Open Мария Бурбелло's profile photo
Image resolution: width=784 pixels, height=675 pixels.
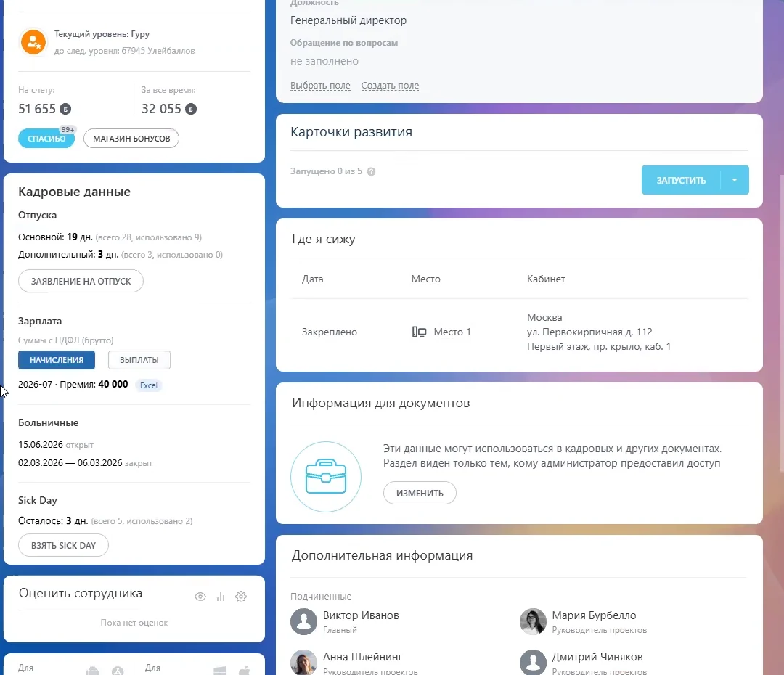click(533, 621)
